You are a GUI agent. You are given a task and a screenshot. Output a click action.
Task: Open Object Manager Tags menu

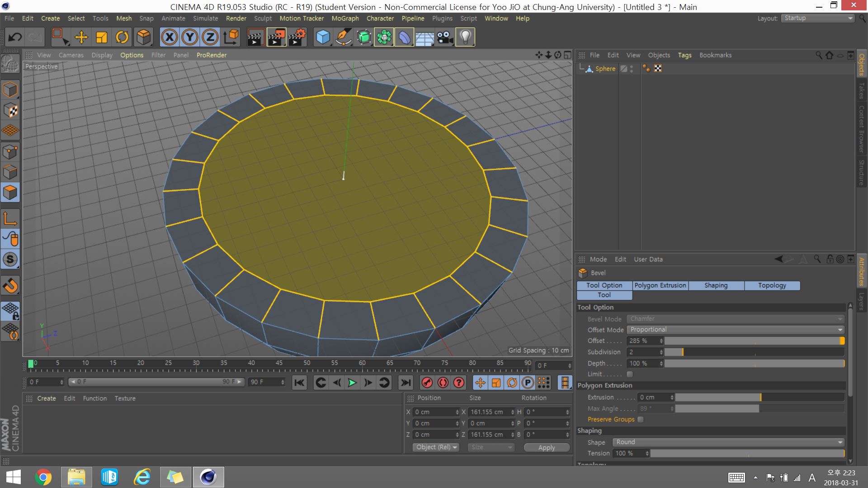pyautogui.click(x=684, y=55)
